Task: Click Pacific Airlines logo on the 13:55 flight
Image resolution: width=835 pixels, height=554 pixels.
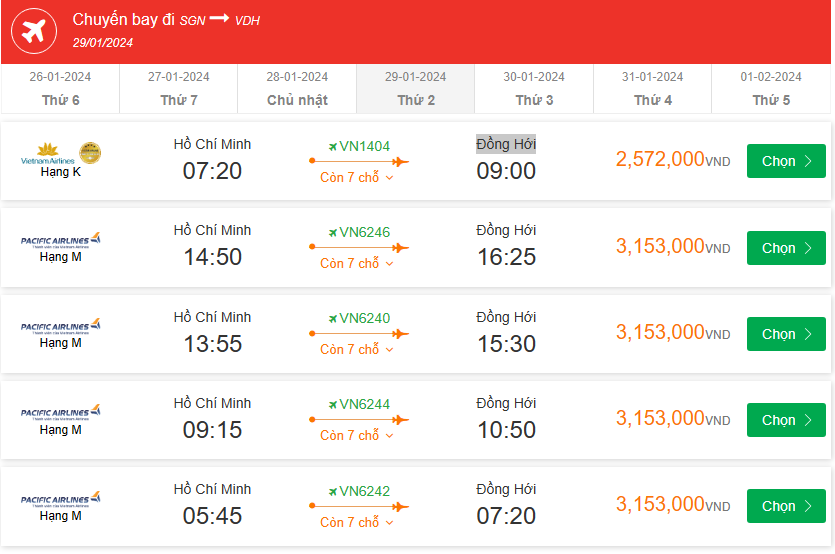Action: pos(61,326)
